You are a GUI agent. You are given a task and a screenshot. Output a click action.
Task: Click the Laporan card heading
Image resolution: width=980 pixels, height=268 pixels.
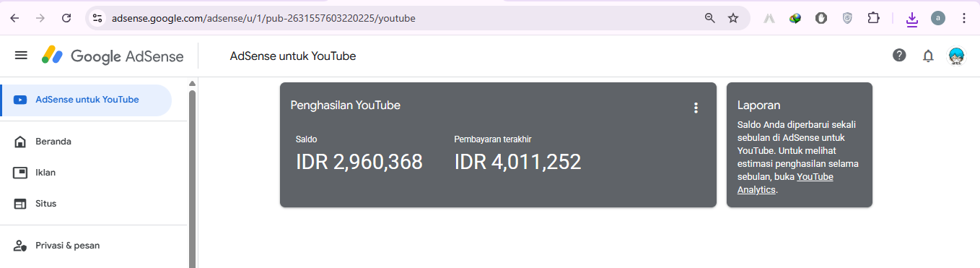[x=758, y=105]
